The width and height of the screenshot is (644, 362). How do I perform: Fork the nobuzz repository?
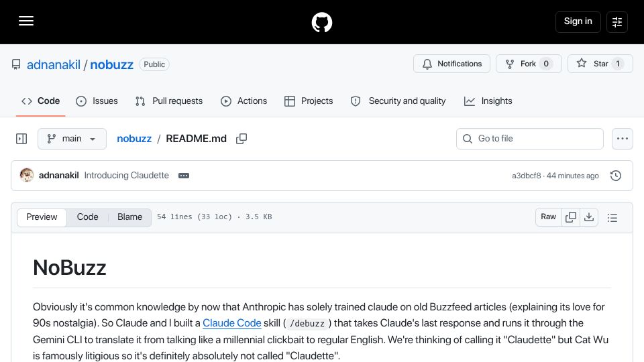click(528, 64)
